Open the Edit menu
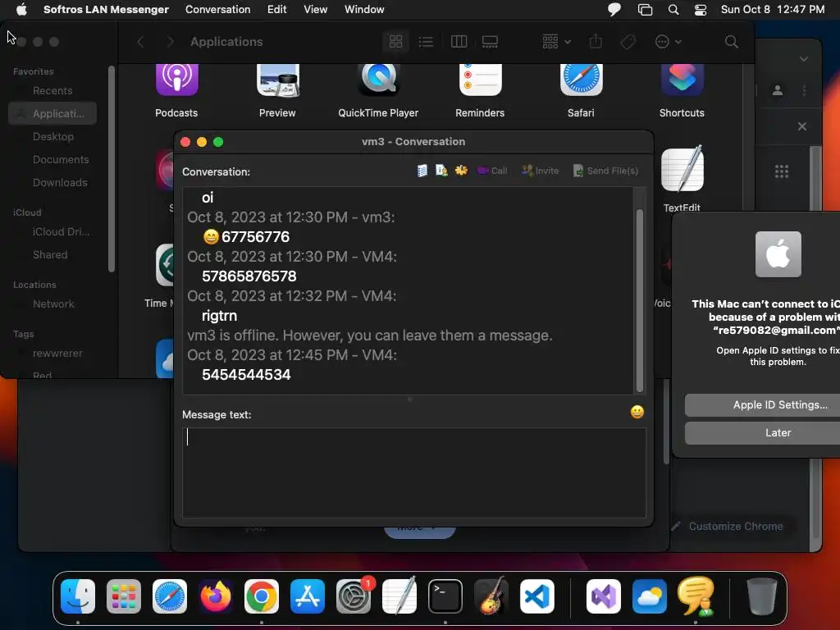This screenshot has height=630, width=840. coord(276,9)
